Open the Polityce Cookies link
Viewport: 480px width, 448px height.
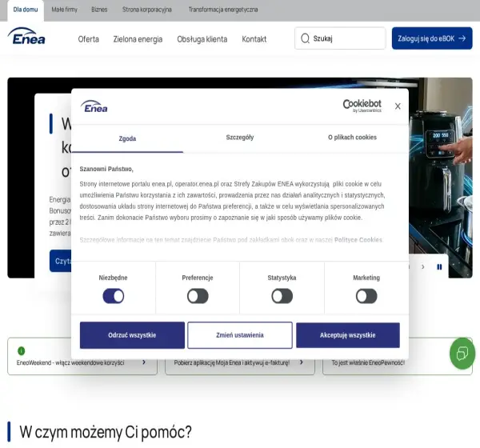point(358,240)
